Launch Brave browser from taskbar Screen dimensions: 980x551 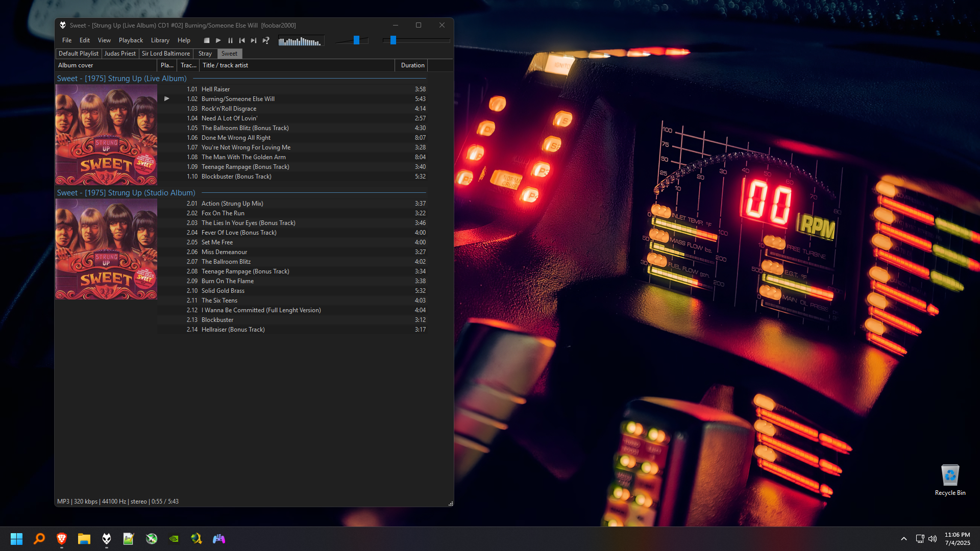tap(62, 539)
